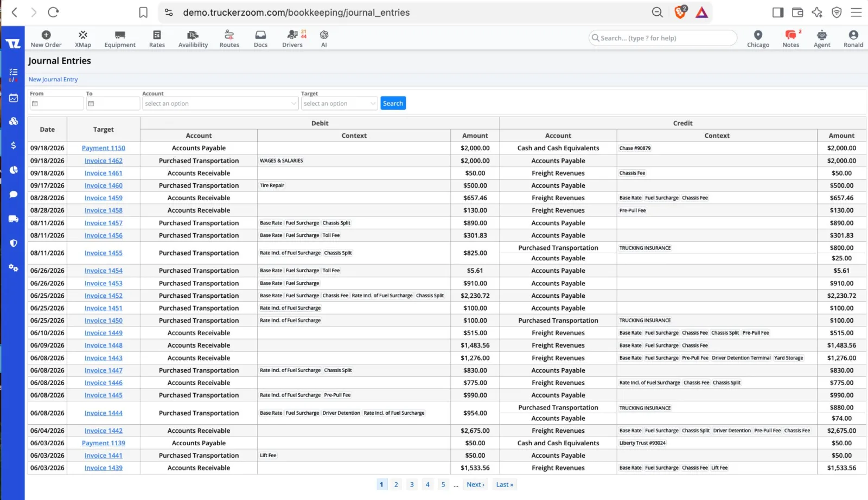868x500 pixels.
Task: Click the browser address bar URL
Action: (x=296, y=12)
